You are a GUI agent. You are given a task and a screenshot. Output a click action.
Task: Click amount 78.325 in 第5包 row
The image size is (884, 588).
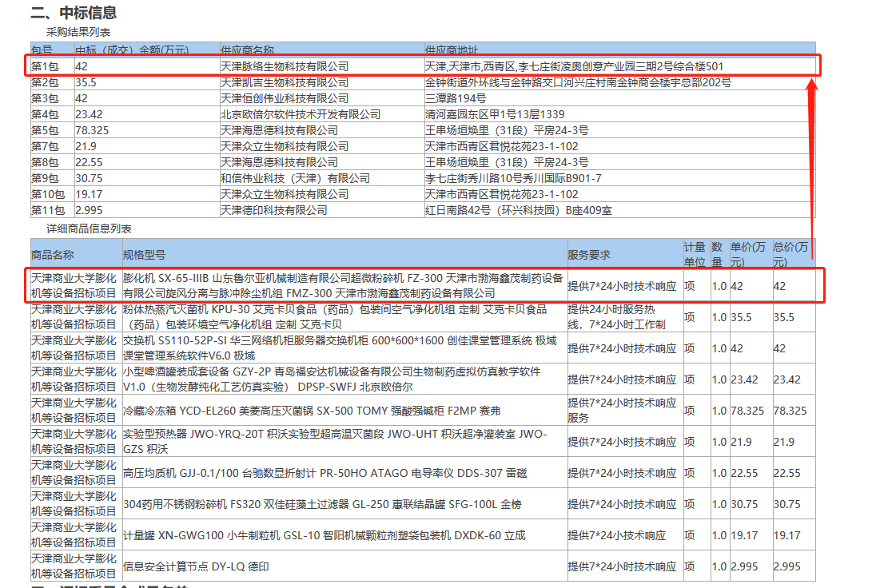[x=93, y=130]
